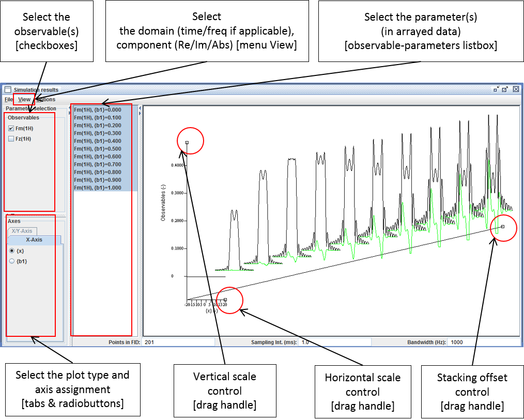Click the X-axis end handle square
Image resolution: width=524 pixels, height=420 pixels.
pyautogui.click(x=225, y=300)
